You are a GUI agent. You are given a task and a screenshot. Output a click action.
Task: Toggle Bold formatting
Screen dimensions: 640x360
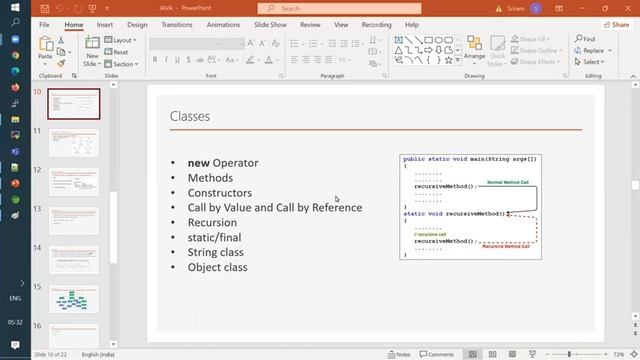pyautogui.click(x=155, y=60)
